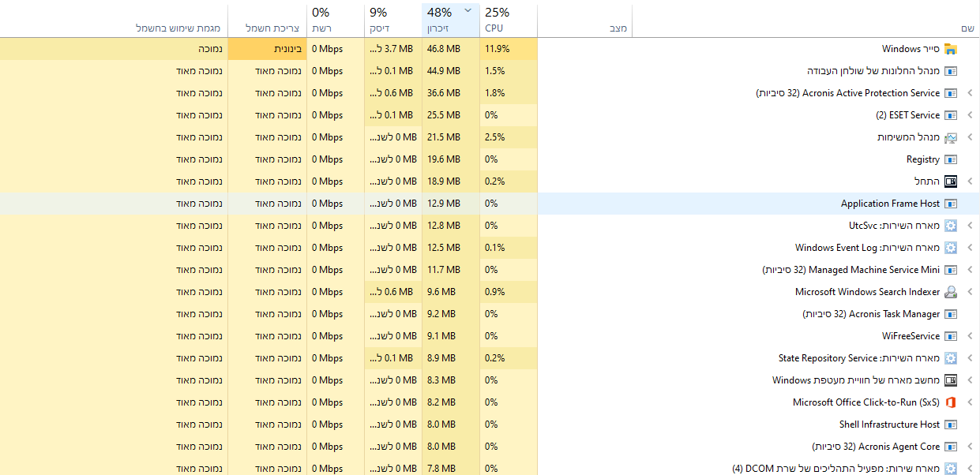Select the Registry process name
The image size is (980, 475).
coord(923,159)
